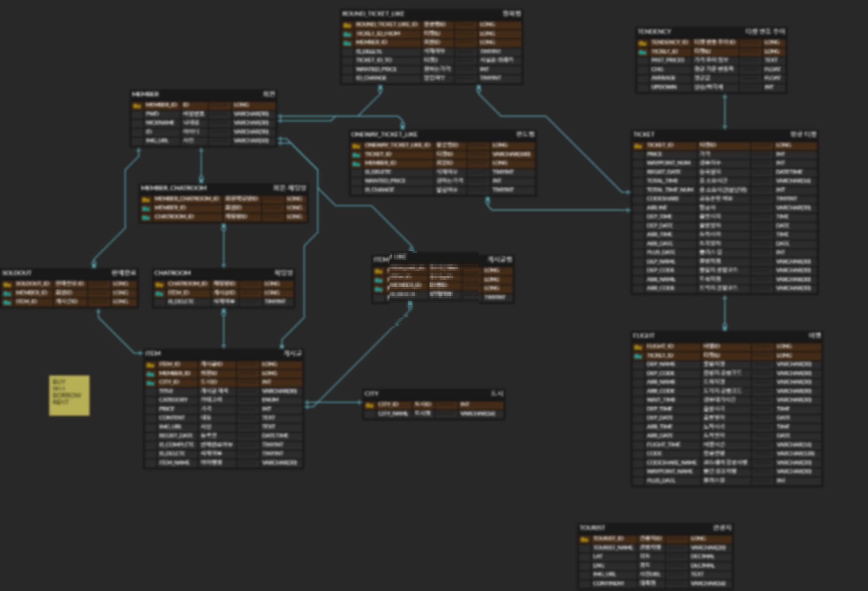Click the primary key icon beside TOURIST_ID in the TOURIST table
The image size is (868, 591).
click(584, 540)
